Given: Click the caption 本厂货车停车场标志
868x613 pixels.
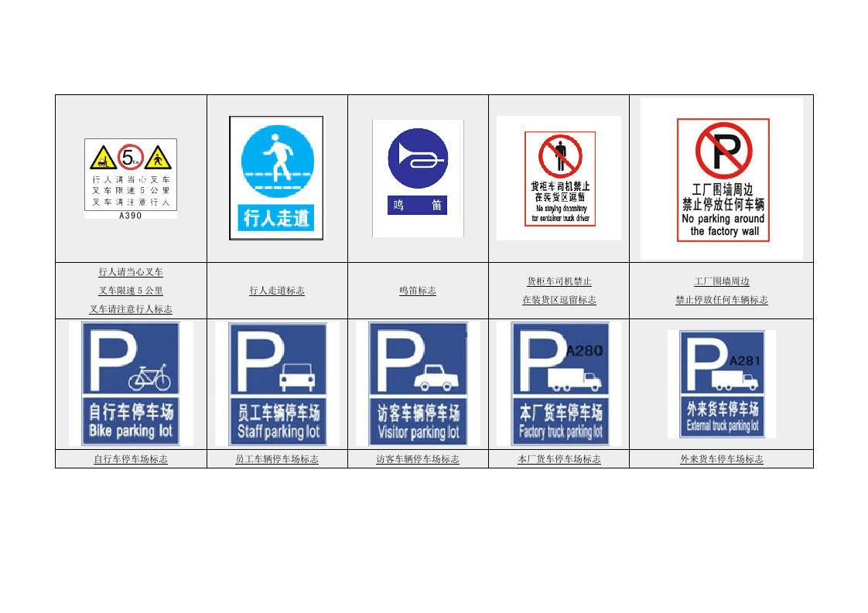Looking at the screenshot, I should coord(559,459).
